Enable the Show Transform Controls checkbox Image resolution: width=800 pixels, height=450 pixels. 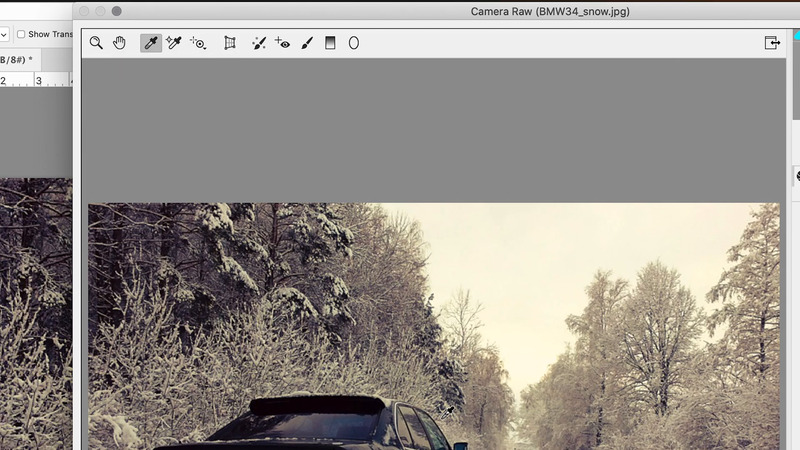[21, 34]
